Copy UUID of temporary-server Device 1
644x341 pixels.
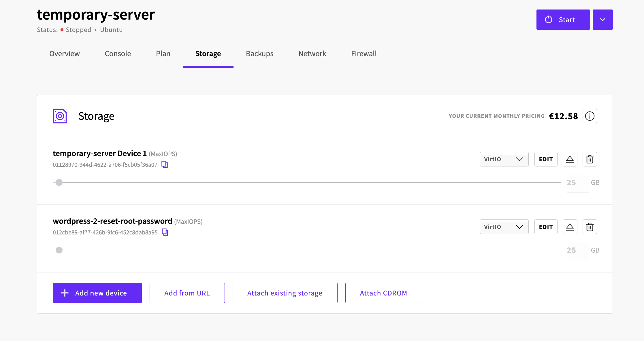click(165, 164)
